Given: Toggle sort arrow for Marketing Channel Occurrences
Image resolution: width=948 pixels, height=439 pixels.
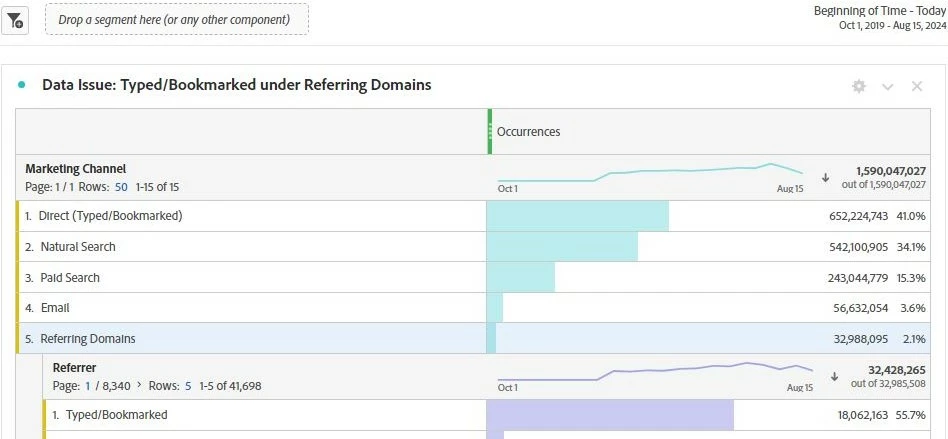Looking at the screenshot, I should [x=825, y=178].
